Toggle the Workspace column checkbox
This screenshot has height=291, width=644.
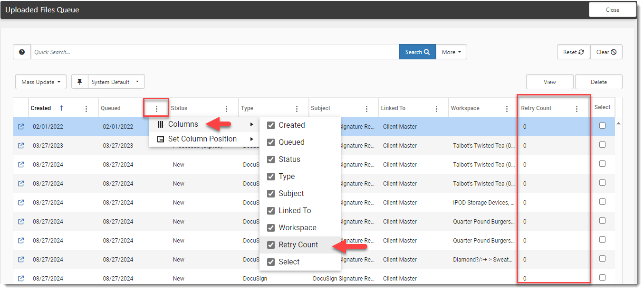coord(271,228)
